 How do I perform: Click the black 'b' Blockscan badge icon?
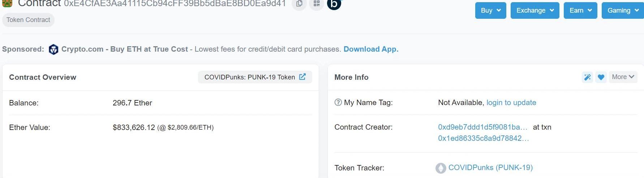point(334,4)
